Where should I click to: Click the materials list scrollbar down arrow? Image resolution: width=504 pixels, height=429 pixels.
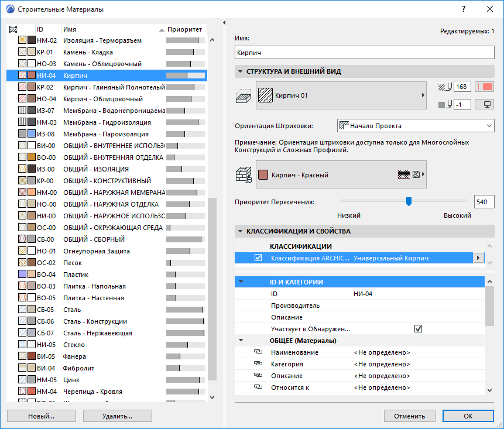coord(212,397)
